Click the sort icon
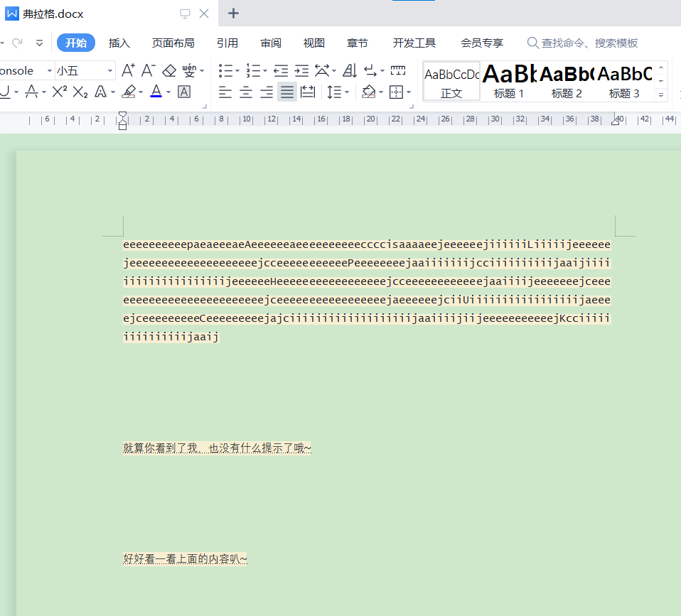This screenshot has width=681, height=616. point(350,70)
